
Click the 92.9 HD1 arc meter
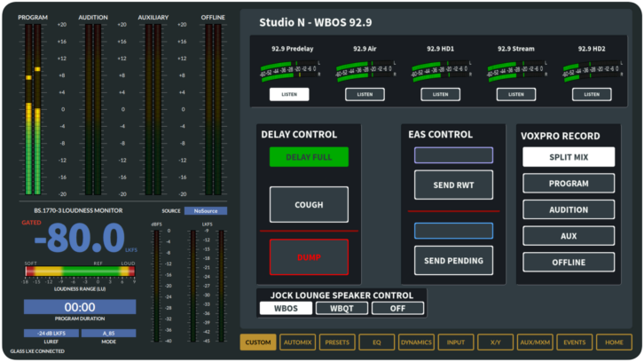click(441, 71)
